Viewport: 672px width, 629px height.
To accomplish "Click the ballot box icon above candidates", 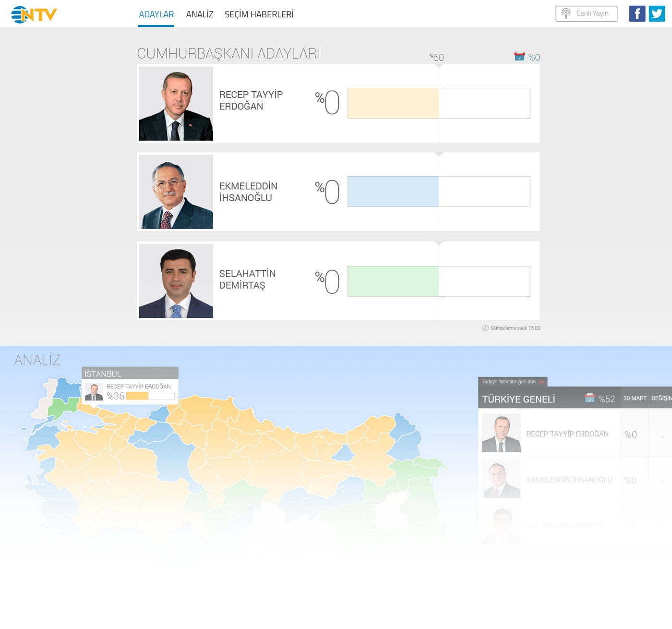I will [519, 57].
